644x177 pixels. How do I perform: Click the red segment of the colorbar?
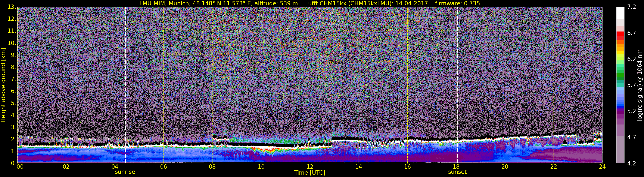coord(620,34)
